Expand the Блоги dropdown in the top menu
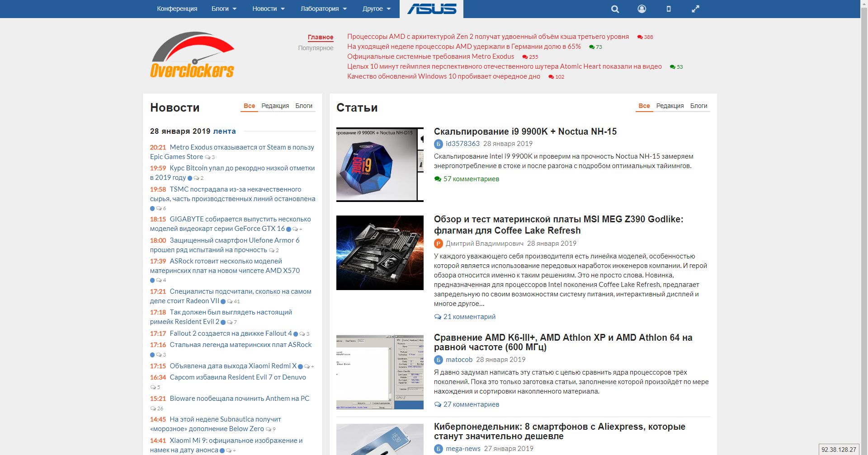 coord(224,9)
